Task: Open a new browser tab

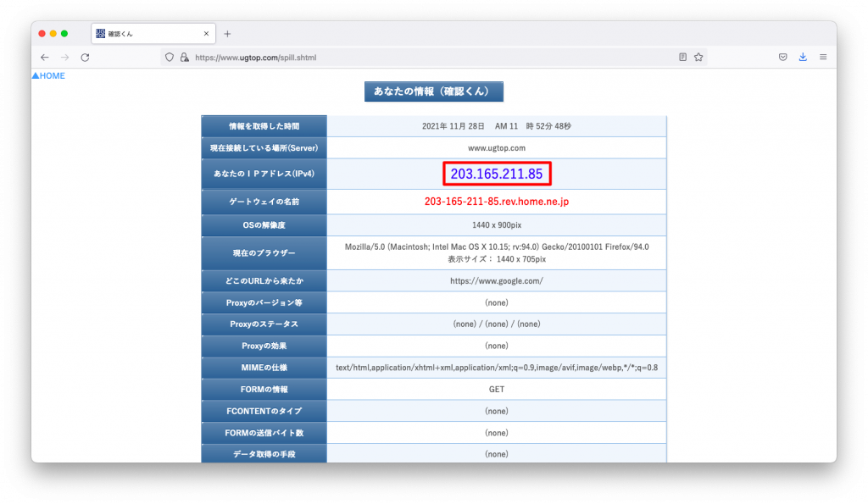Action: pyautogui.click(x=229, y=33)
